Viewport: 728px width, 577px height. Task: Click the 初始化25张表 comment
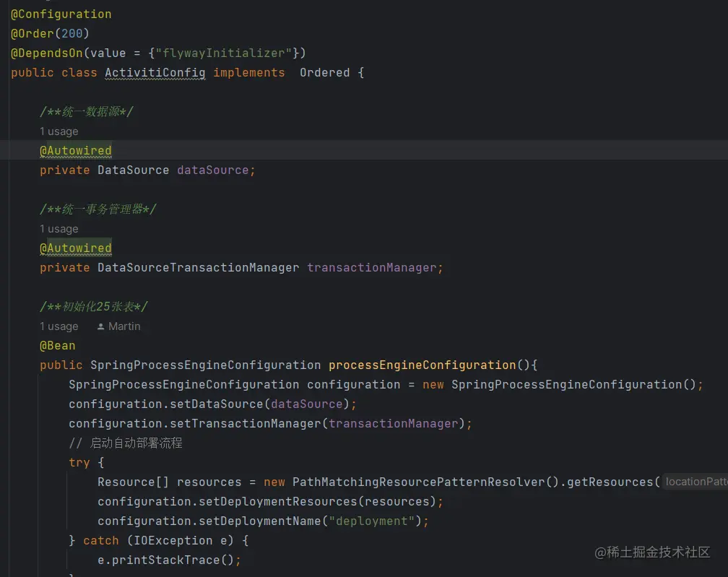click(93, 307)
